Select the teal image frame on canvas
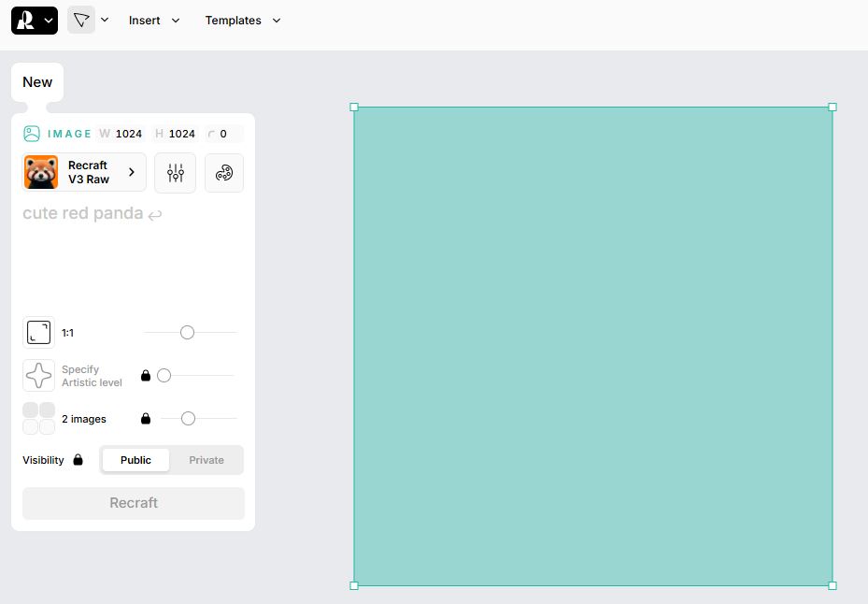 tap(593, 346)
